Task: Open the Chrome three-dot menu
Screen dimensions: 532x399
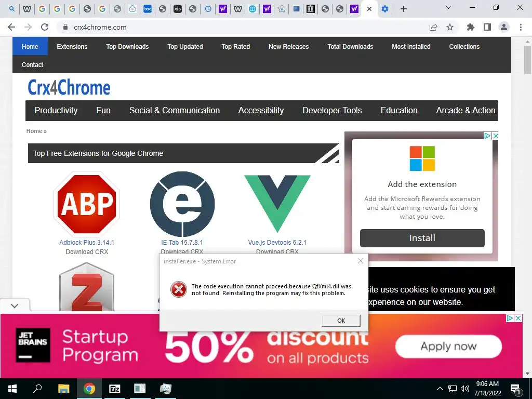Action: click(521, 27)
